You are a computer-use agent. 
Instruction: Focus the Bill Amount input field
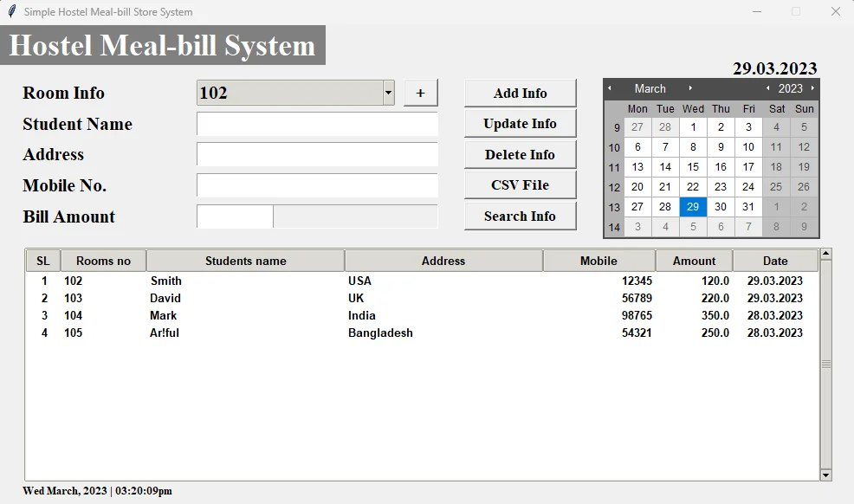click(x=235, y=216)
